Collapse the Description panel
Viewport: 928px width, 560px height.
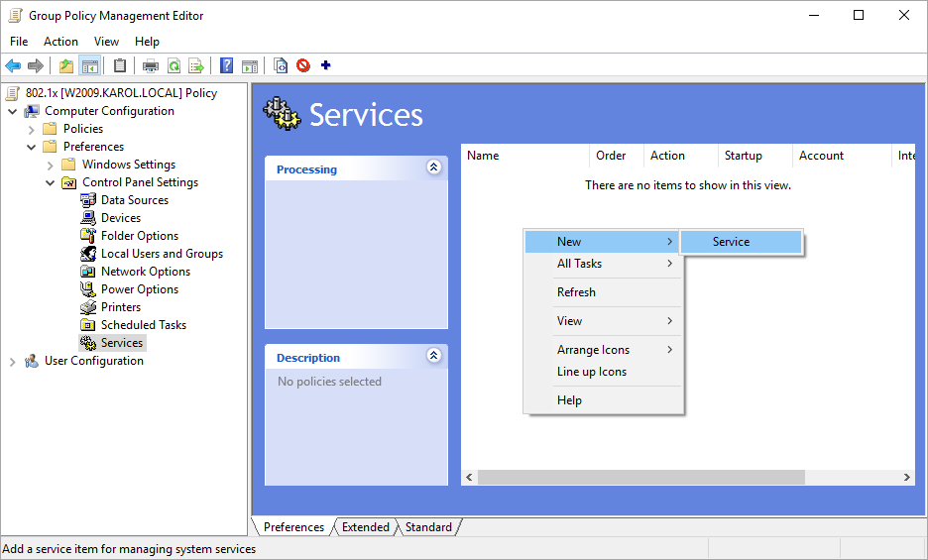(433, 356)
